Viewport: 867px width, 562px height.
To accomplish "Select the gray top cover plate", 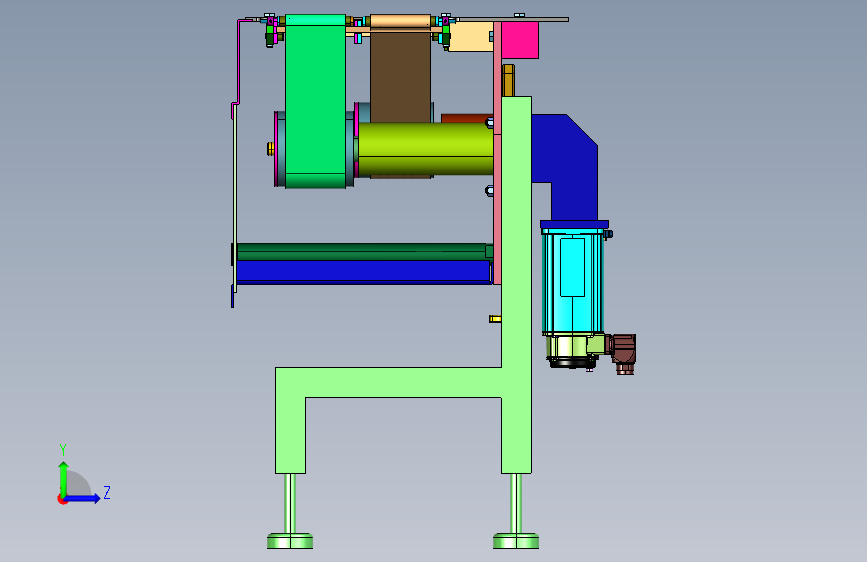I will [x=512, y=19].
